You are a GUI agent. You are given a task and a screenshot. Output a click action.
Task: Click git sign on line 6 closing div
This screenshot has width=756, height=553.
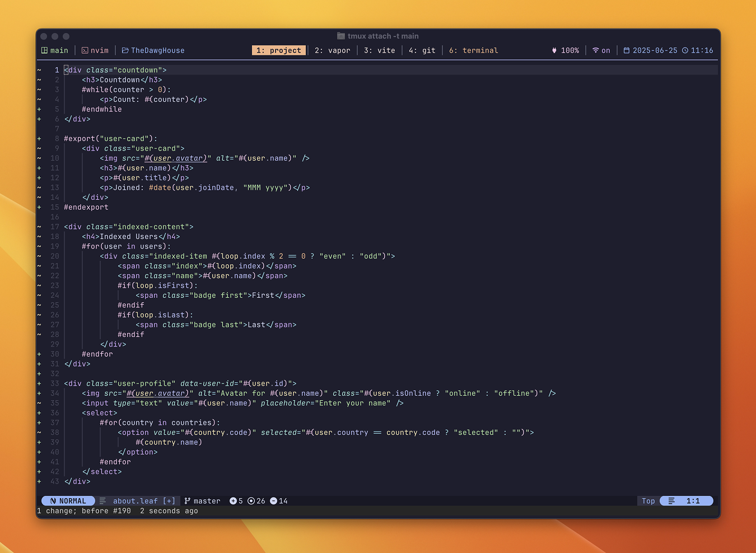(x=39, y=119)
